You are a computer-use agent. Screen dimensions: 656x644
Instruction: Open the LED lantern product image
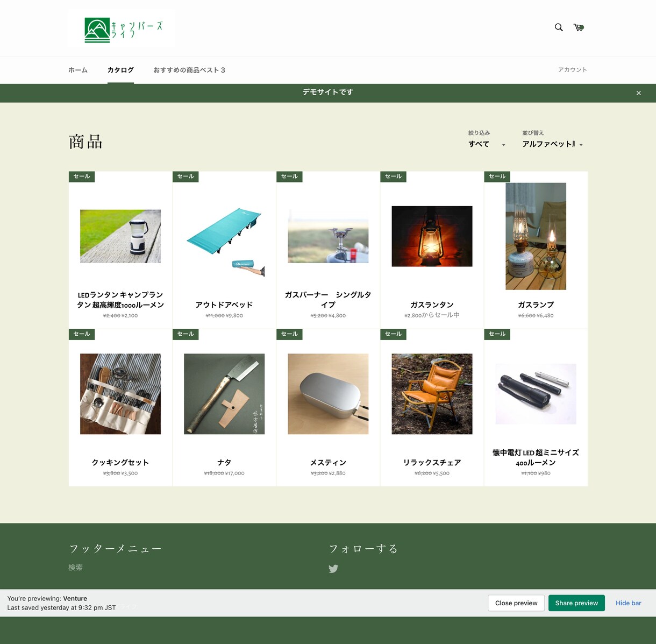120,236
